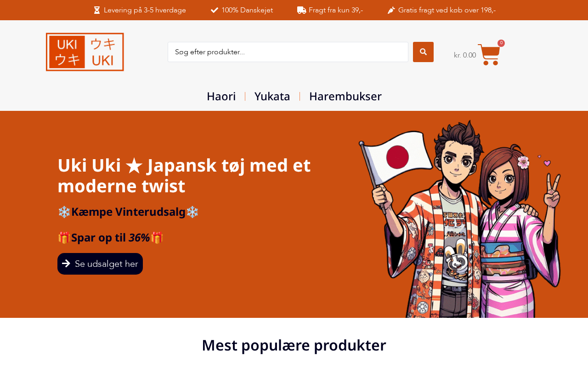The width and height of the screenshot is (588, 368).
Task: Focus the product search field
Action: click(x=288, y=52)
